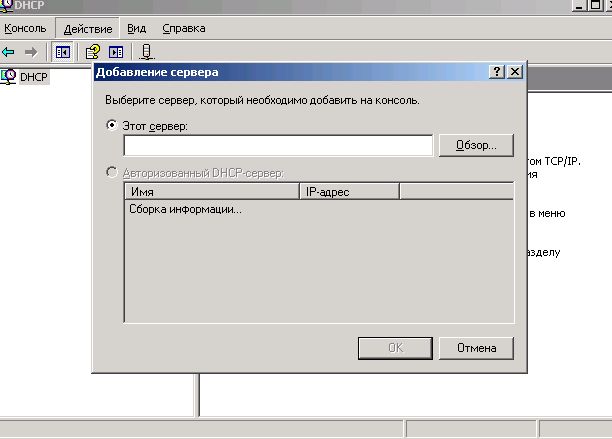The height and width of the screenshot is (439, 612).
Task: Click the show/hide action pane icon
Action: click(116, 51)
